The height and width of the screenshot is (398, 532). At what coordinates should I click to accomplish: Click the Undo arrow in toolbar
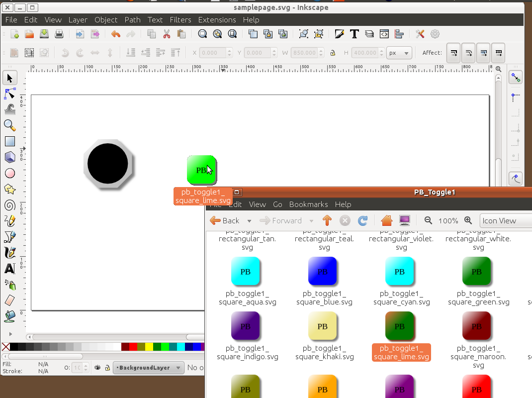pyautogui.click(x=116, y=34)
